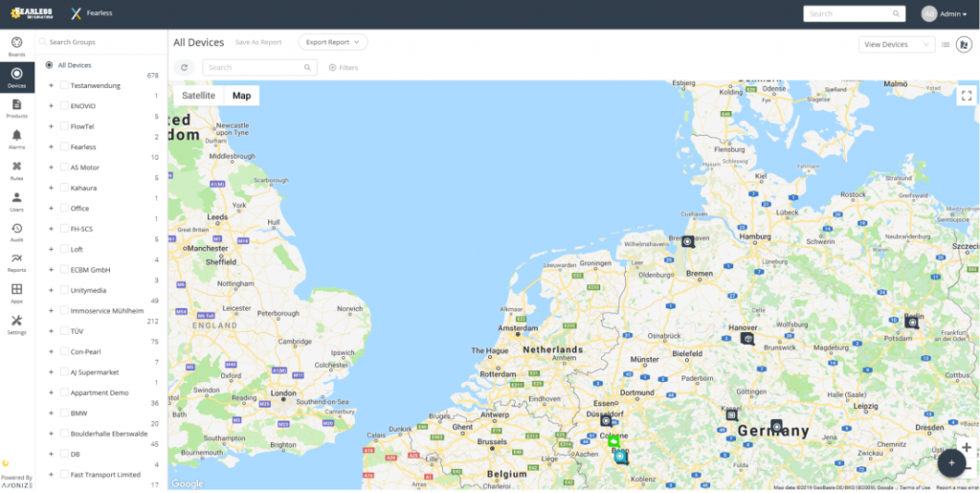980x493 pixels.
Task: Click the refresh devices button
Action: tap(185, 68)
